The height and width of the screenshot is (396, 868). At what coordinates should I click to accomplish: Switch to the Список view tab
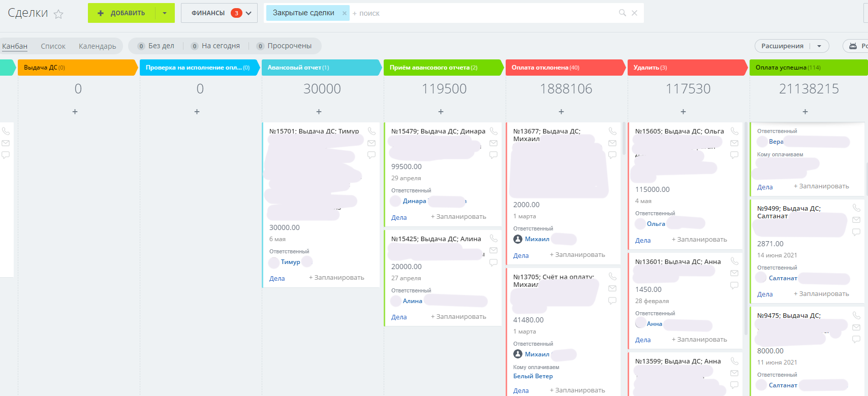tap(53, 46)
